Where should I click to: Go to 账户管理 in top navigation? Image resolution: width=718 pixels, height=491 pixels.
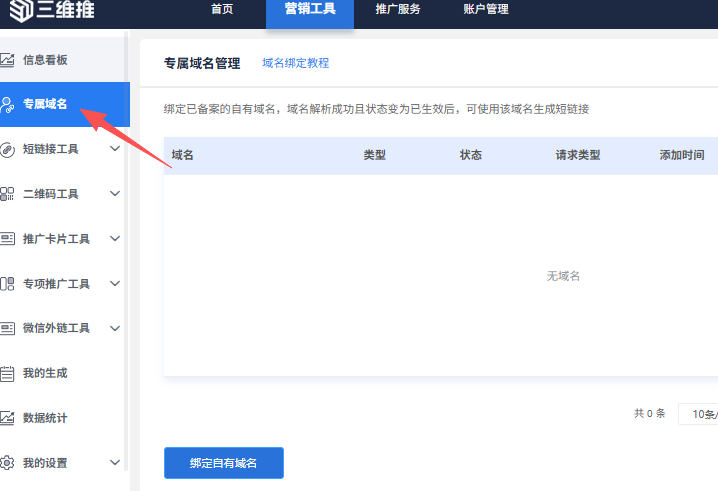[486, 10]
